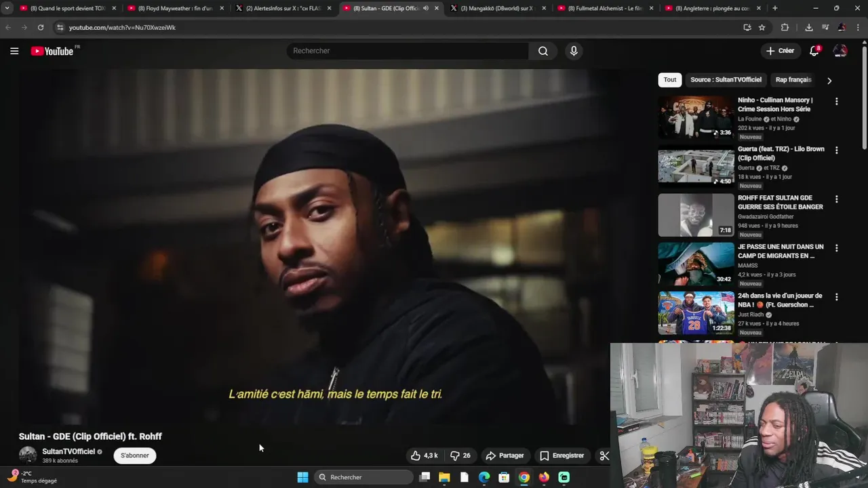Focus the YouTube Rechercher search field

tap(408, 51)
